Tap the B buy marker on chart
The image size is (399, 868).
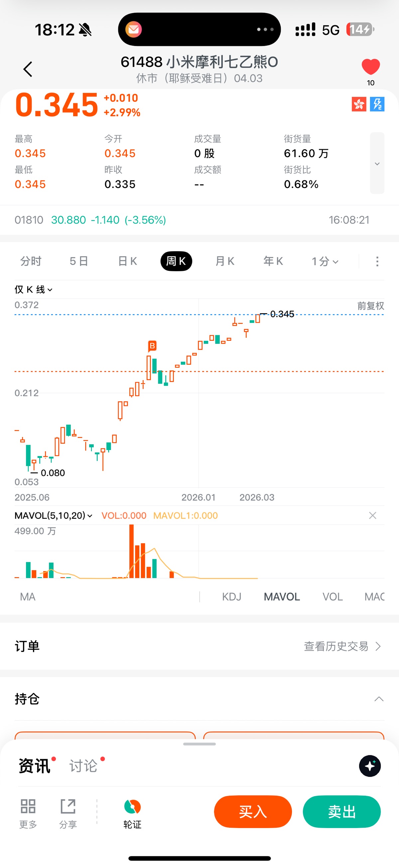point(152,346)
